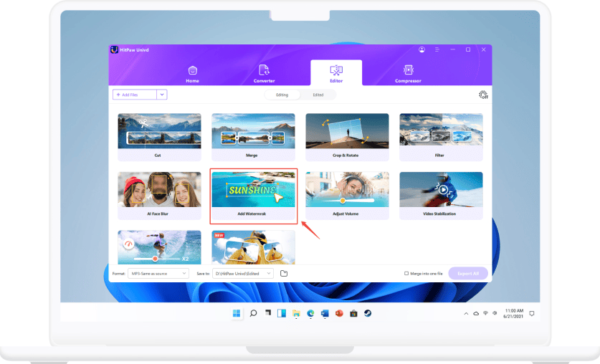This screenshot has width=600, height=364.
Task: Open the account profile icon
Action: coord(422,49)
